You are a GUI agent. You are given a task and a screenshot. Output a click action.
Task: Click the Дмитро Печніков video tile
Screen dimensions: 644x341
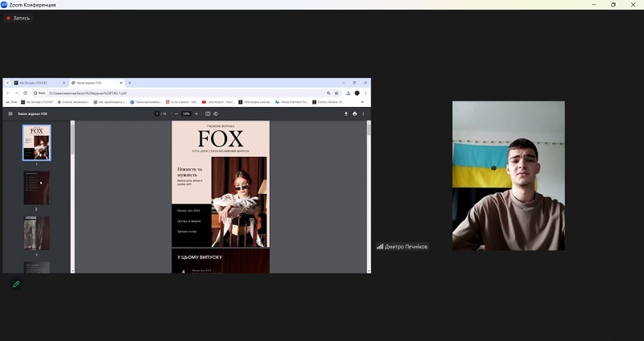(509, 175)
